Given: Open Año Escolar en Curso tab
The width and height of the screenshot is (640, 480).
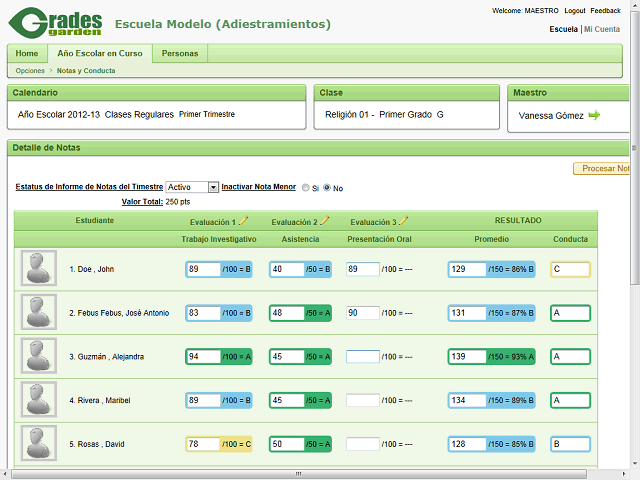Looking at the screenshot, I should tap(99, 54).
